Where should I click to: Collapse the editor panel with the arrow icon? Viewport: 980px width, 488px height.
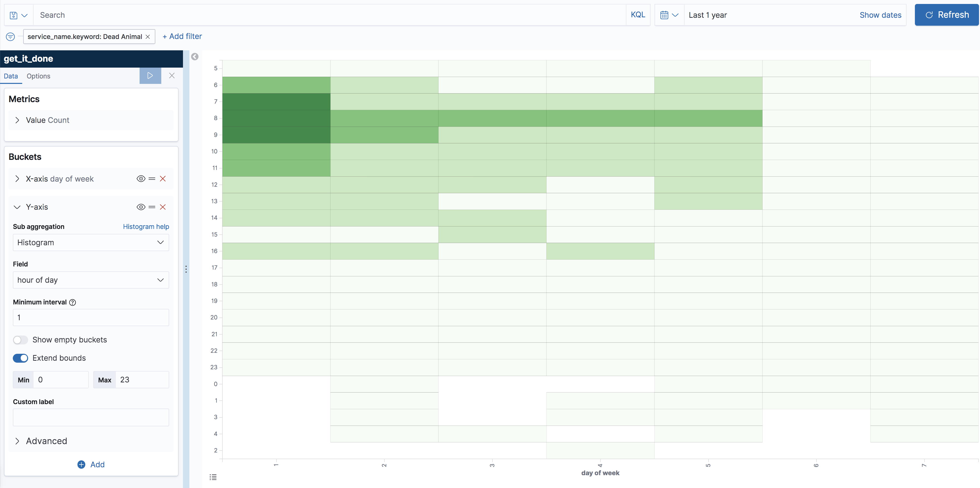pos(195,56)
